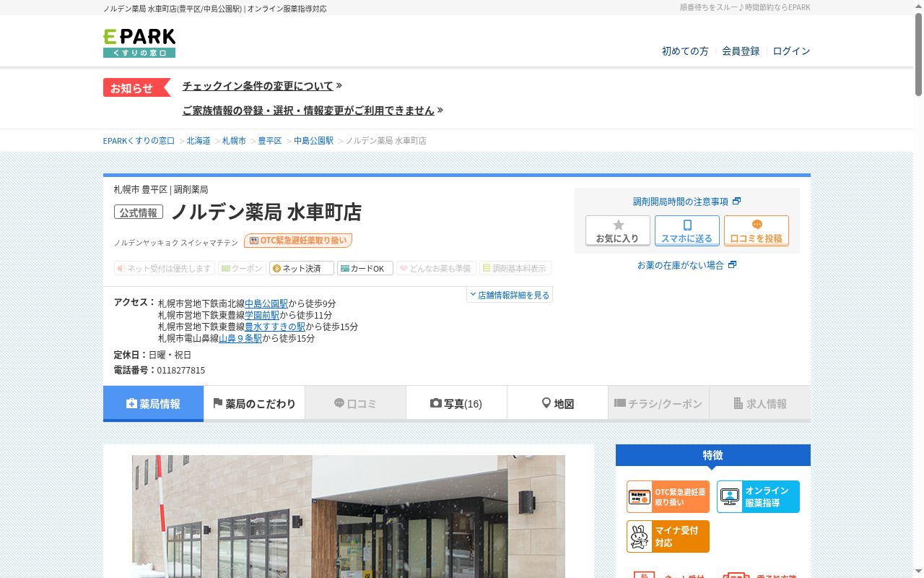
Task: Click ネット決済 badge
Action: coord(302,268)
